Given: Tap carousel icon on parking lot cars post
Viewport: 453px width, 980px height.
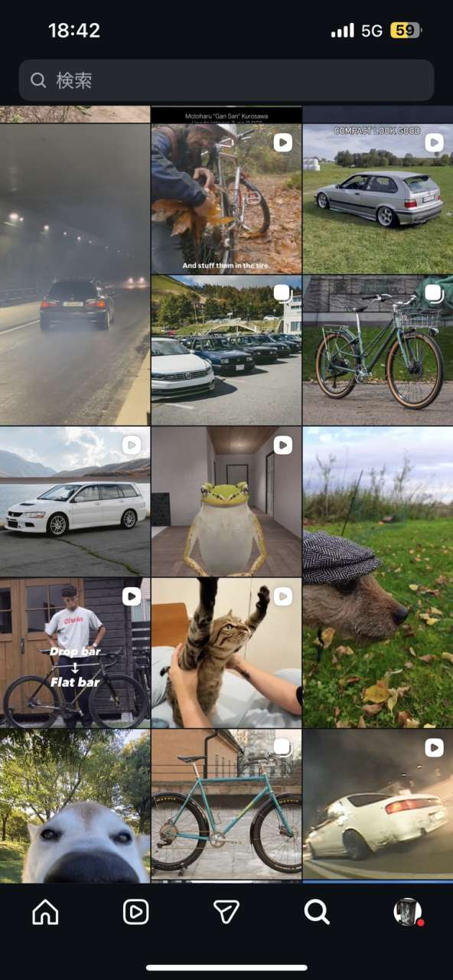Looking at the screenshot, I should coord(283,293).
